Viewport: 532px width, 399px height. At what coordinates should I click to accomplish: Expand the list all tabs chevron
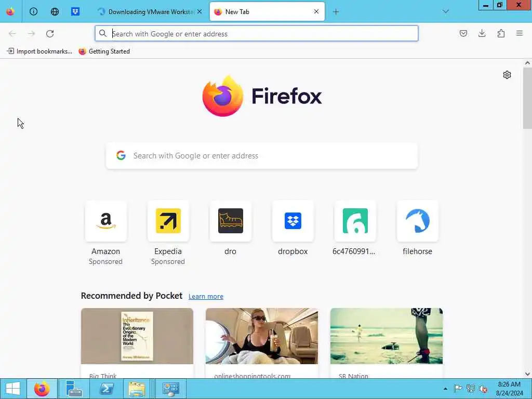(446, 11)
